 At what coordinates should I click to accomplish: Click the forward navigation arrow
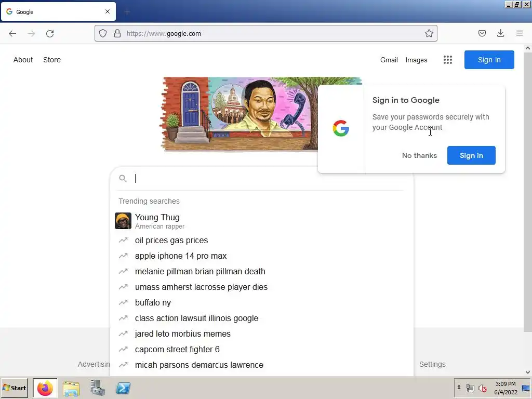31,34
